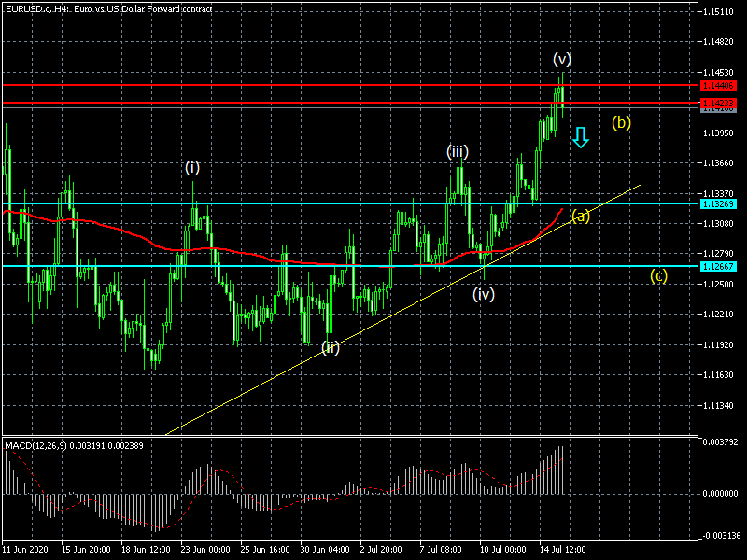Click the 1.12210 price scale value
This screenshot has width=747, height=560.
coord(718,315)
